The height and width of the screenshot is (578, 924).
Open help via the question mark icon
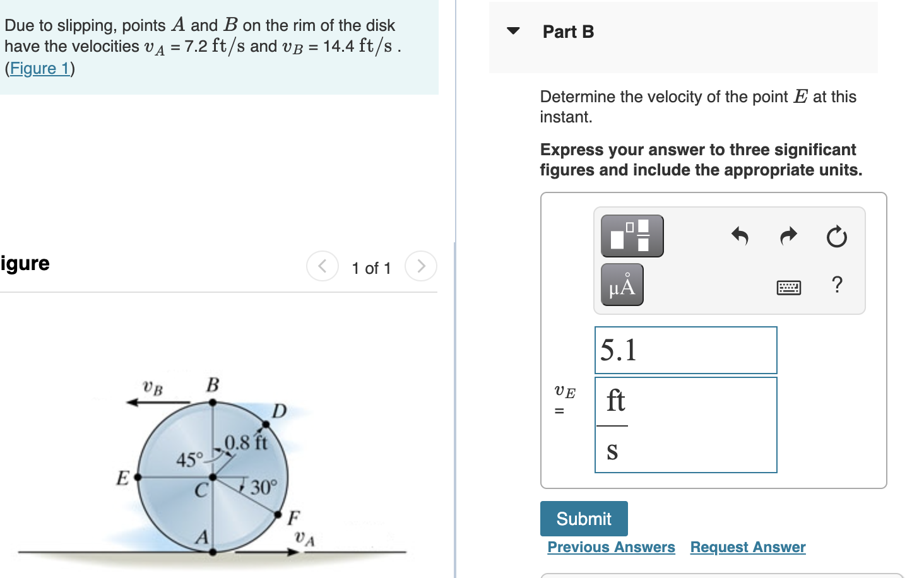pyautogui.click(x=837, y=286)
